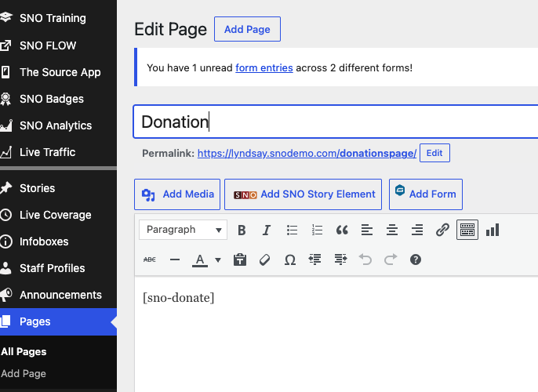Open the form entries link

[x=264, y=68]
